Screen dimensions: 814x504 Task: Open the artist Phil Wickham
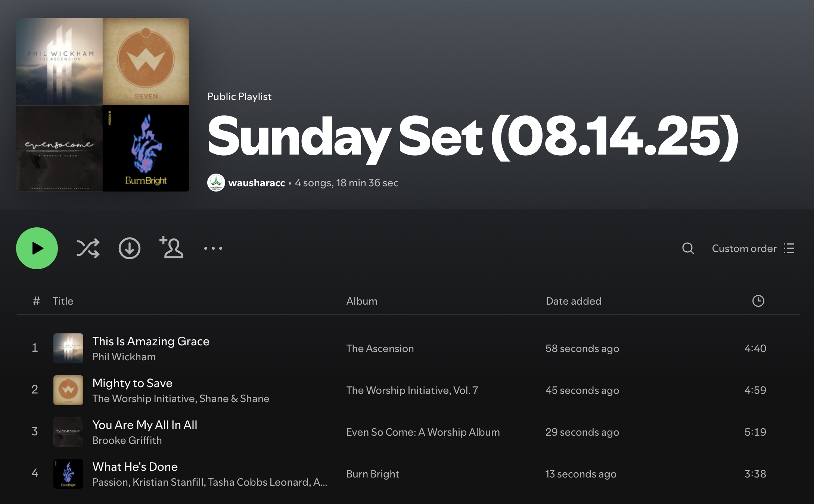(124, 357)
